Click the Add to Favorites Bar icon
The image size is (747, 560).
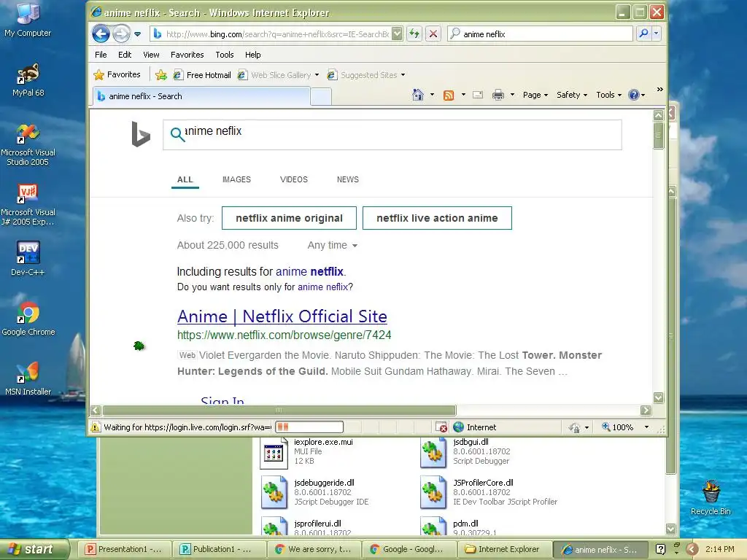[x=161, y=75]
